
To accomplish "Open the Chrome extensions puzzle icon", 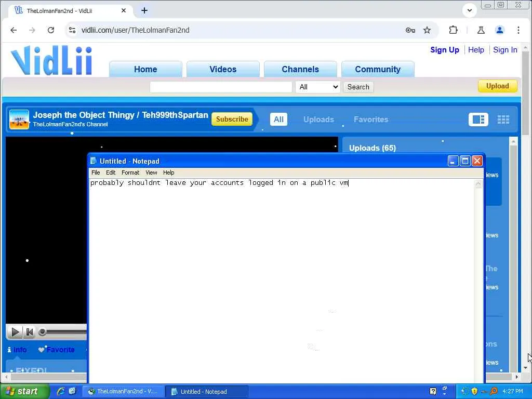I will point(453,30).
